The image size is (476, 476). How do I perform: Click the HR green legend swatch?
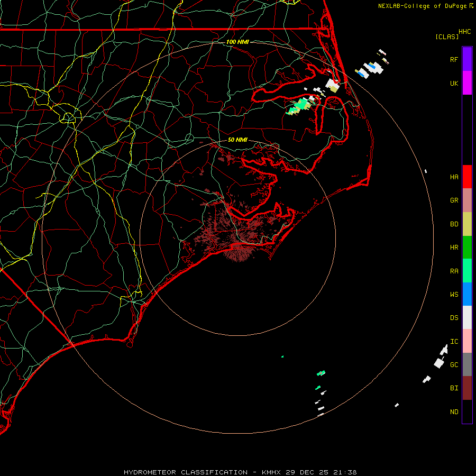pos(467,248)
